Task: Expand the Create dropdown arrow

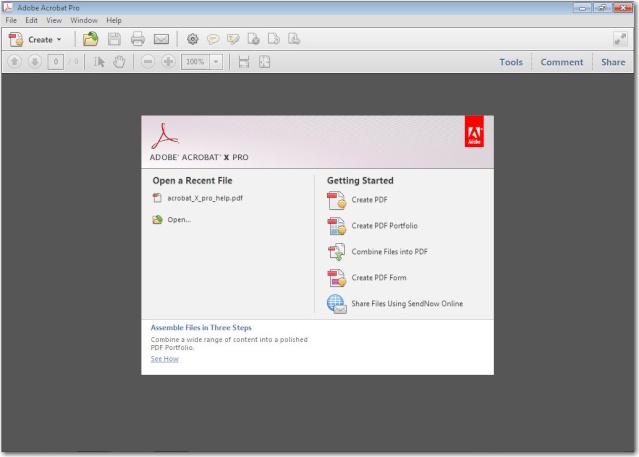Action: [x=59, y=40]
